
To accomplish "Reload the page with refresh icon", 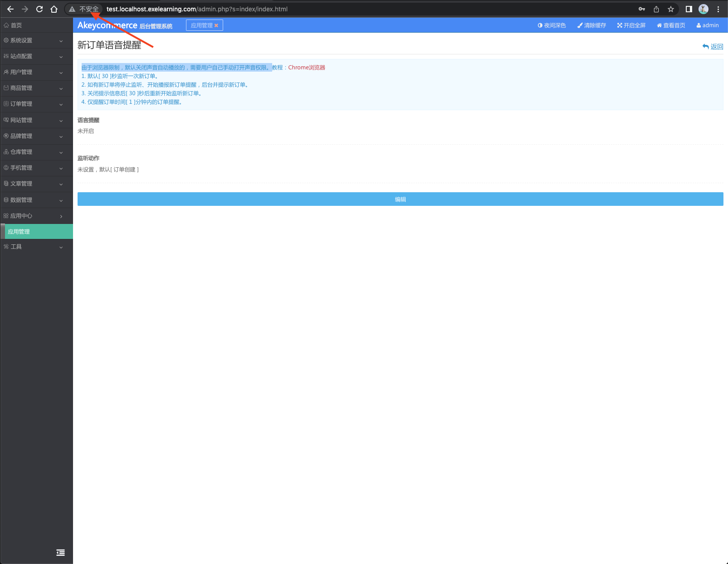I will tap(39, 9).
